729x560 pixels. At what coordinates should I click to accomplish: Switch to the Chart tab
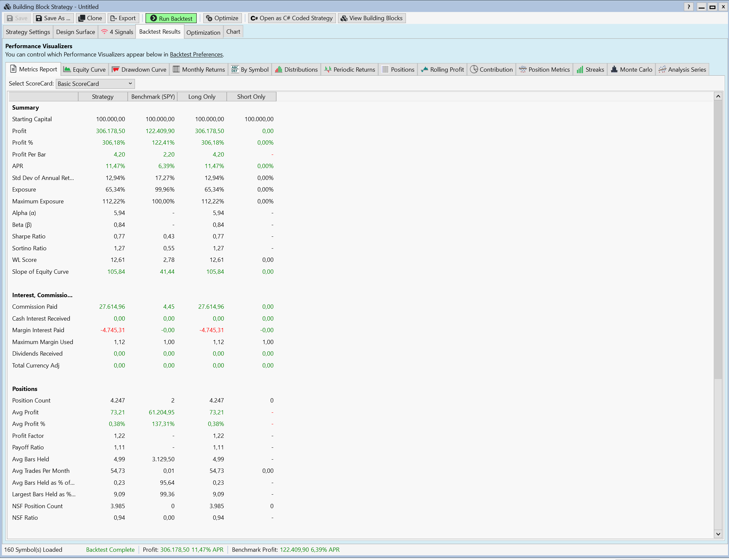click(233, 32)
